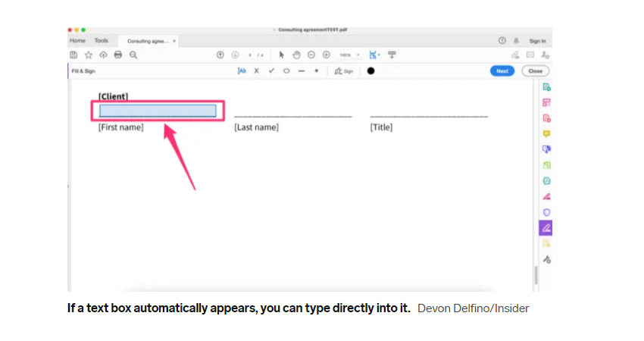644x341 pixels.
Task: Zoom in with plus icon
Action: pos(326,55)
